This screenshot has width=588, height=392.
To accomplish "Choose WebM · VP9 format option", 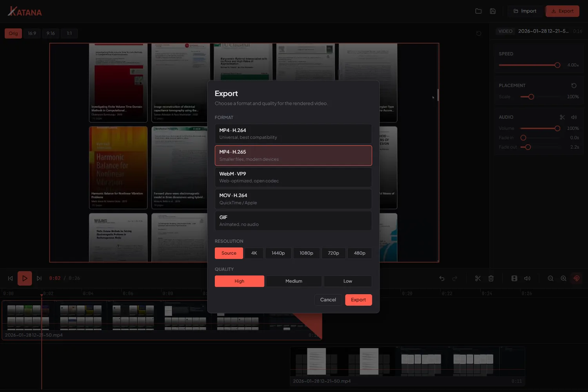I will (x=293, y=177).
